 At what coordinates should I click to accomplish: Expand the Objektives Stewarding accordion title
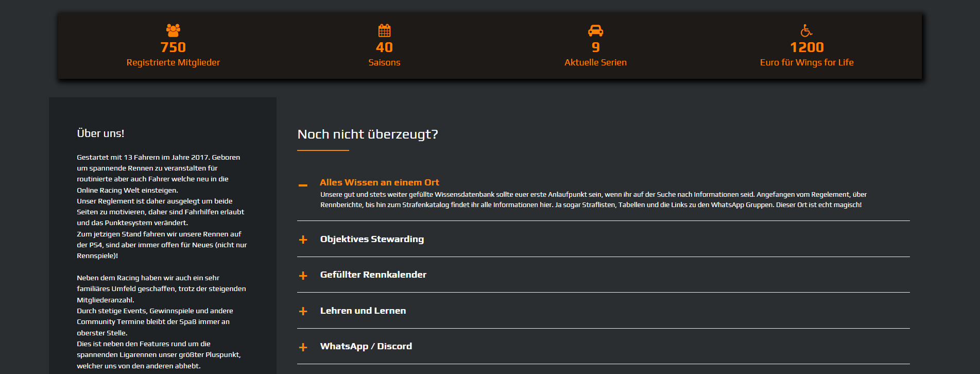[x=372, y=239]
